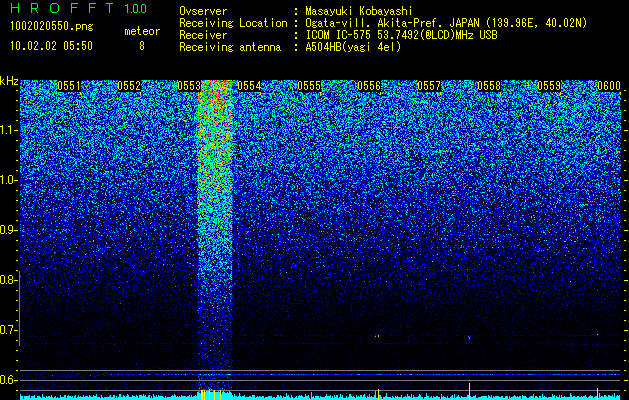Screen dimensions: 629x400
Task: Click the 0554 time label
Action: click(249, 86)
